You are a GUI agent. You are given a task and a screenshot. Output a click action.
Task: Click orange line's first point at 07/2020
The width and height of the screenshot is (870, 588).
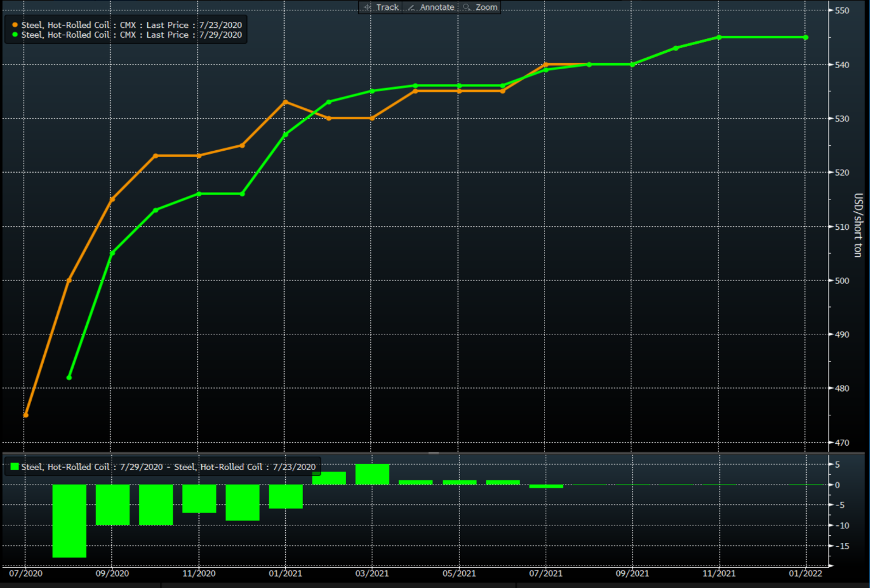(x=26, y=415)
